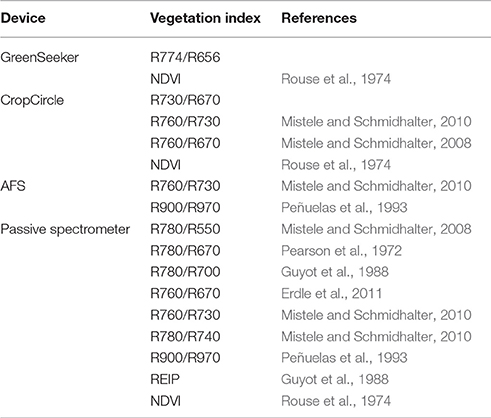491x418 pixels.
Task: Click first Peñuelas et al., 1993 reference
Action: coord(344,208)
